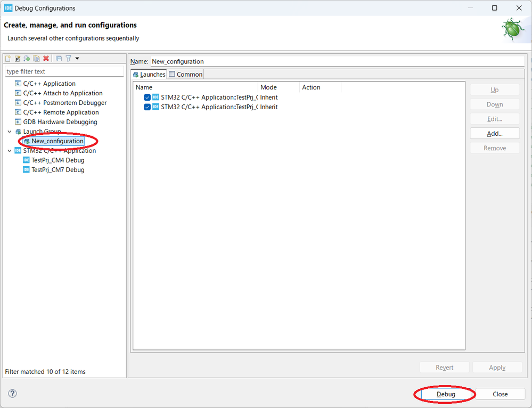The height and width of the screenshot is (408, 532).
Task: Click the GDB Hardware Debugging icon
Action: [18, 121]
